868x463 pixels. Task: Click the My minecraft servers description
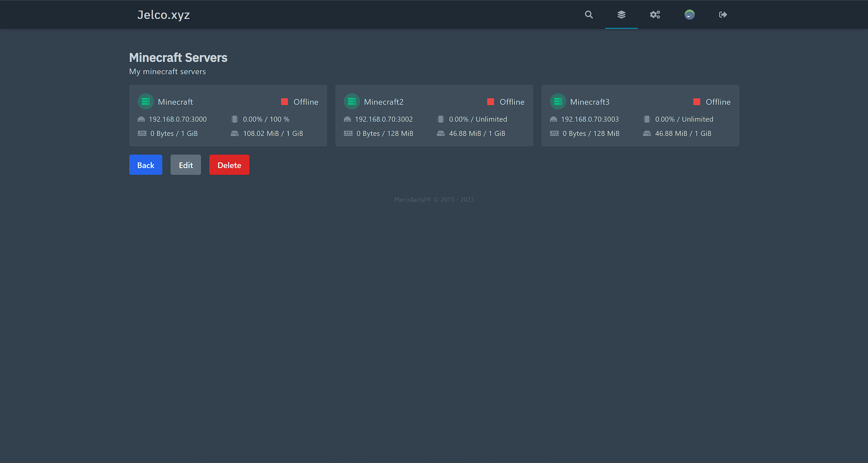coord(167,72)
